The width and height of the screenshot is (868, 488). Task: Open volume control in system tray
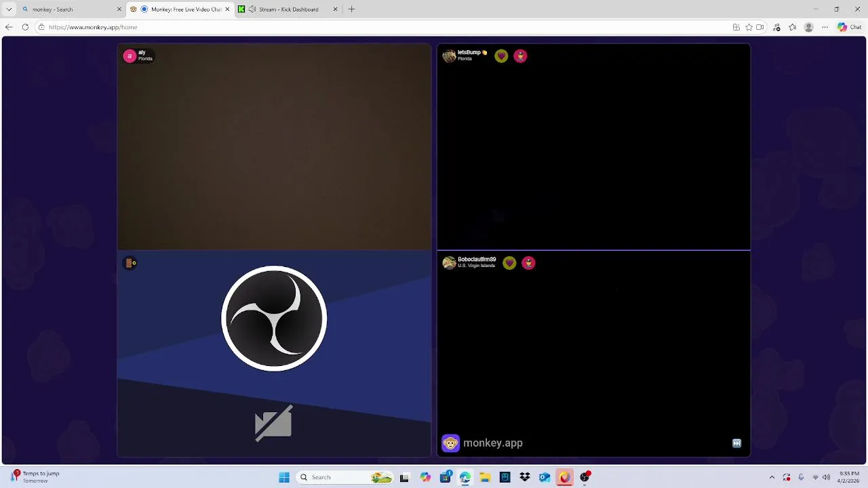point(826,477)
